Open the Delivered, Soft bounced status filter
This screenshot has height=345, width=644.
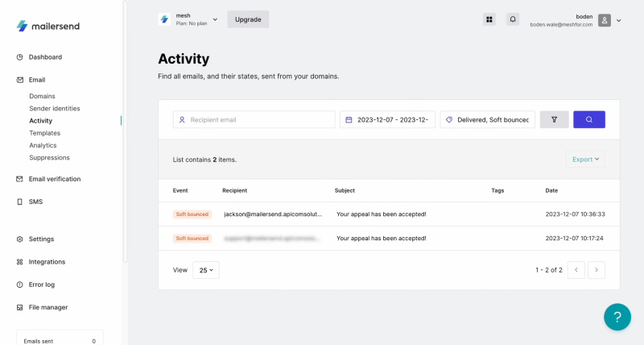[488, 119]
